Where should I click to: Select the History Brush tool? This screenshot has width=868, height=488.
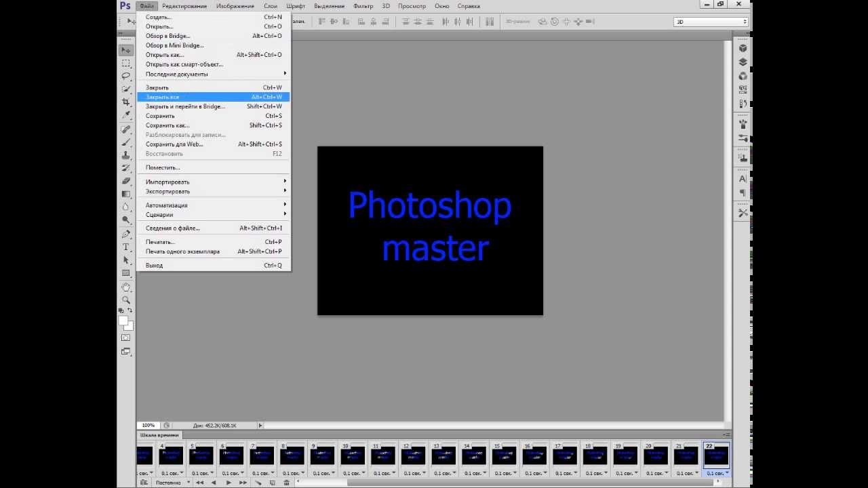point(126,168)
